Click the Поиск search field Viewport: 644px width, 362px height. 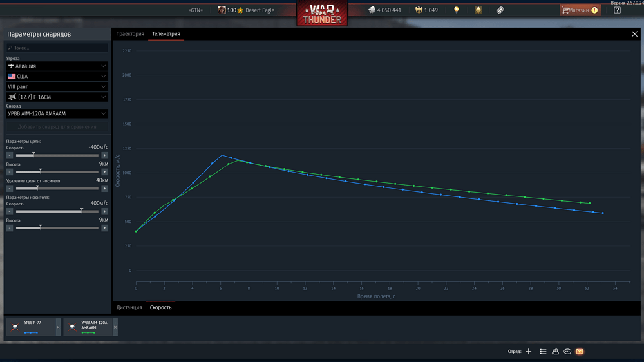click(57, 48)
